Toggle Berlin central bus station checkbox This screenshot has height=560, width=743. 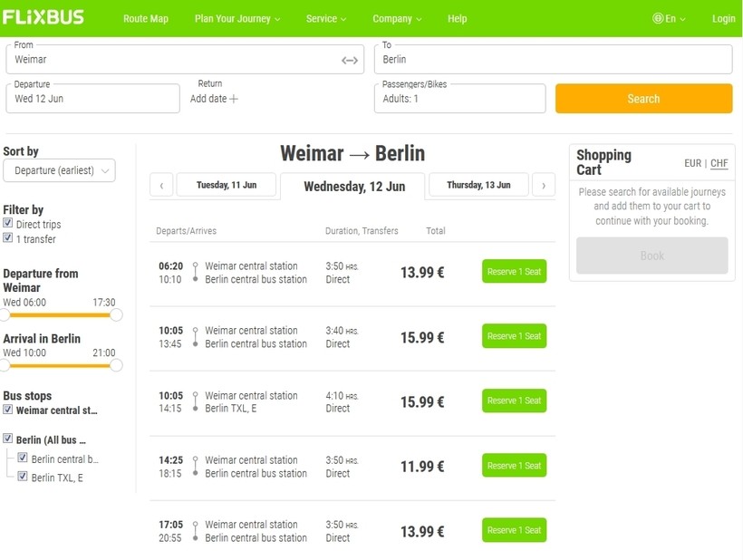coord(23,459)
